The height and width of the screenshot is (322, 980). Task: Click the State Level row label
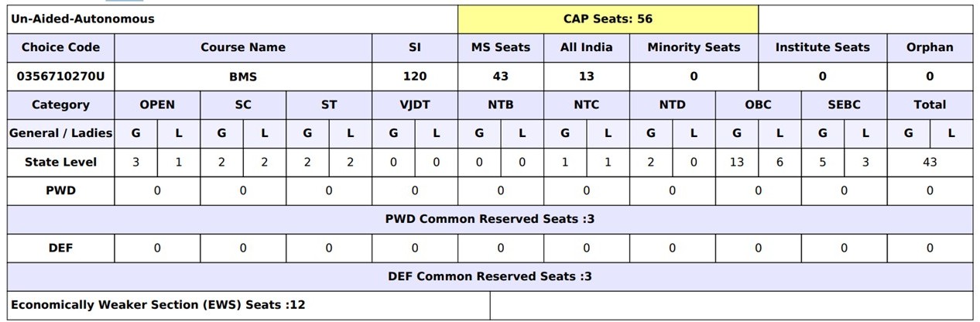click(60, 162)
